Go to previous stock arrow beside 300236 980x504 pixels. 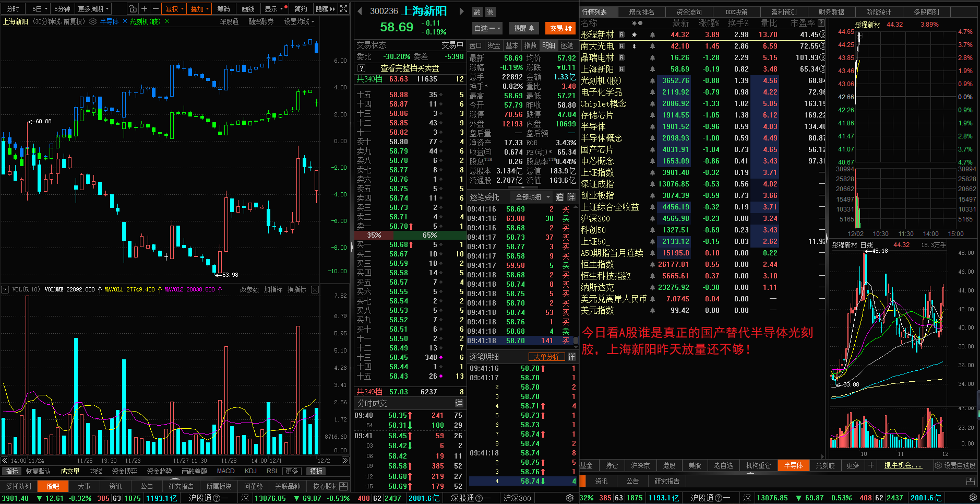pyautogui.click(x=360, y=11)
